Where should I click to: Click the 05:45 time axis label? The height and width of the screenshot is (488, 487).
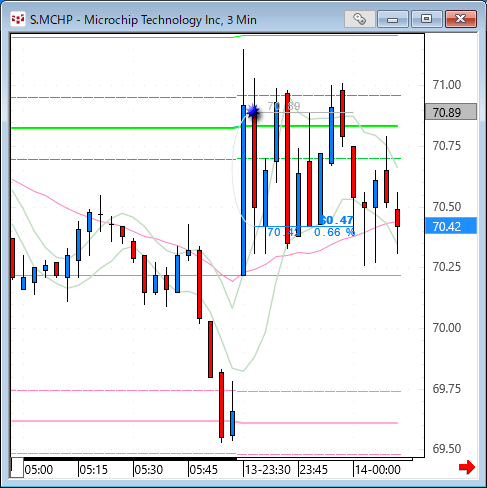[204, 470]
